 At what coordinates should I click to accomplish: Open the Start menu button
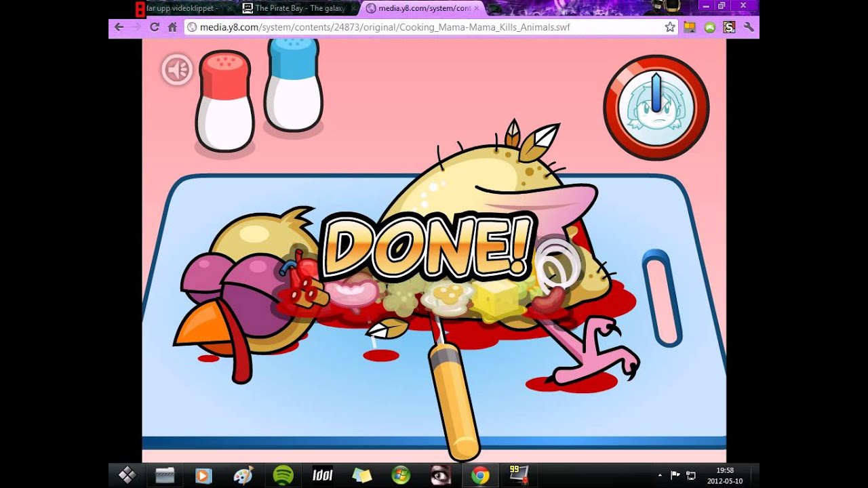127,475
